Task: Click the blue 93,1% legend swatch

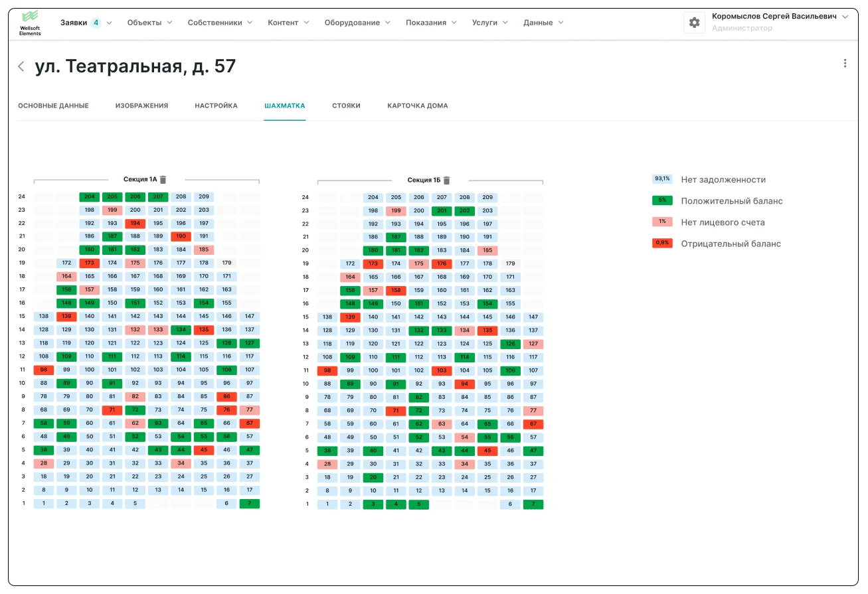Action: (663, 179)
